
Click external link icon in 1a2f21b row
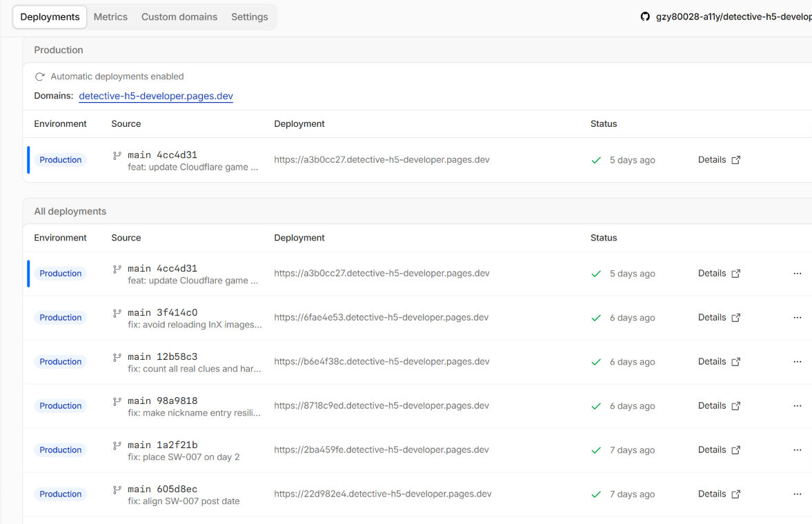tap(736, 450)
